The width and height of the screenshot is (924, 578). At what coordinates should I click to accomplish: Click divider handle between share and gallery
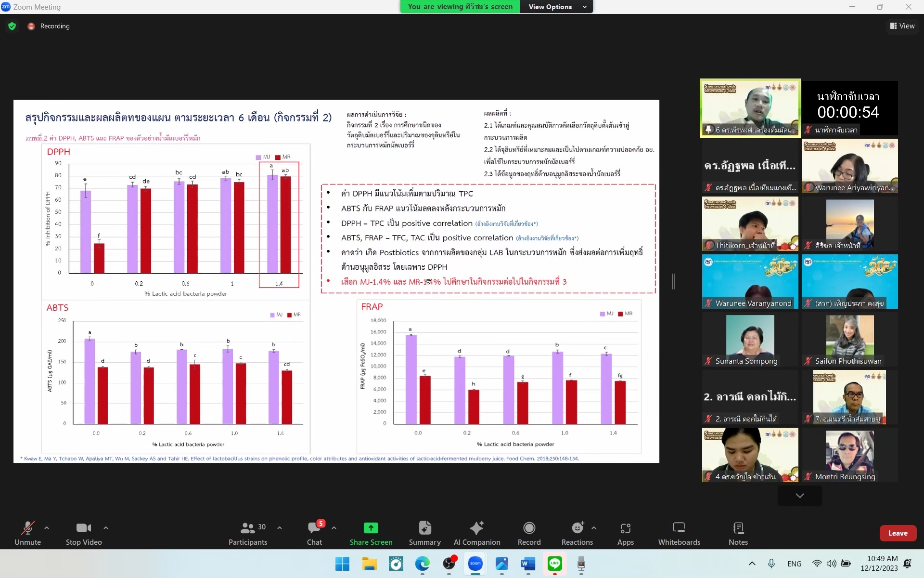coord(673,281)
